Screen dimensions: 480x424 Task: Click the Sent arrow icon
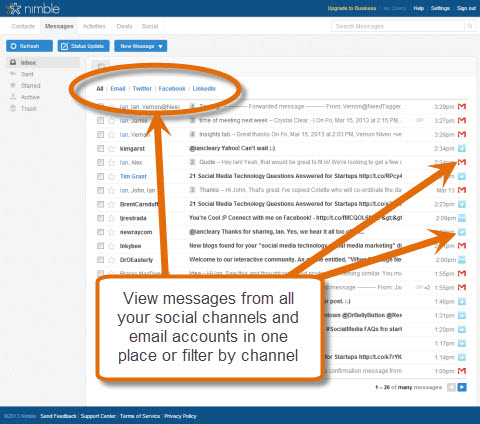(x=13, y=74)
